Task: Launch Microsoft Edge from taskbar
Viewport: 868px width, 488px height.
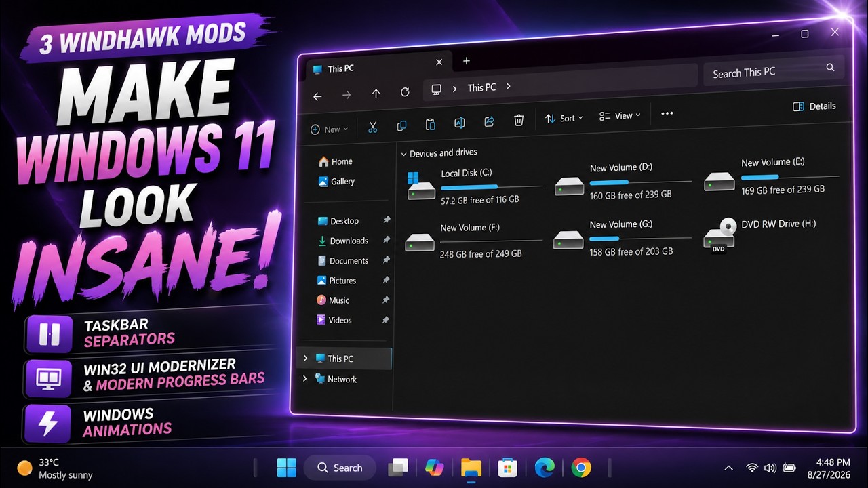Action: pyautogui.click(x=545, y=468)
